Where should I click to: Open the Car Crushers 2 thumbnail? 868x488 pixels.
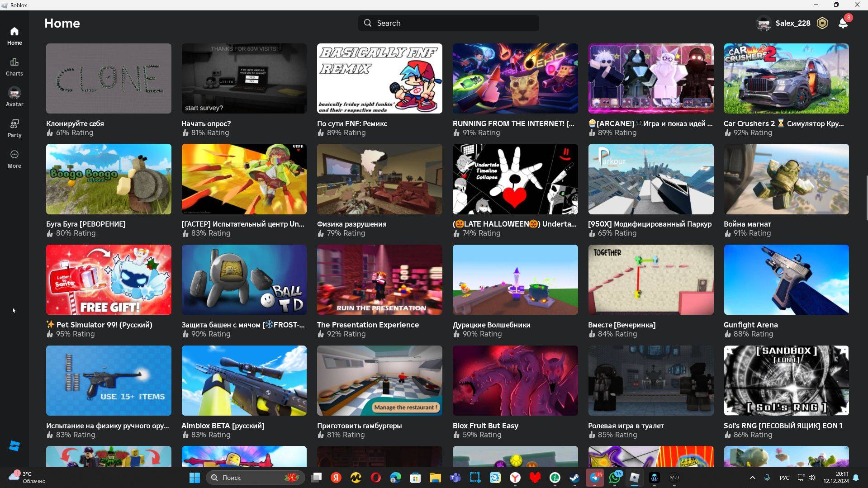pyautogui.click(x=786, y=79)
